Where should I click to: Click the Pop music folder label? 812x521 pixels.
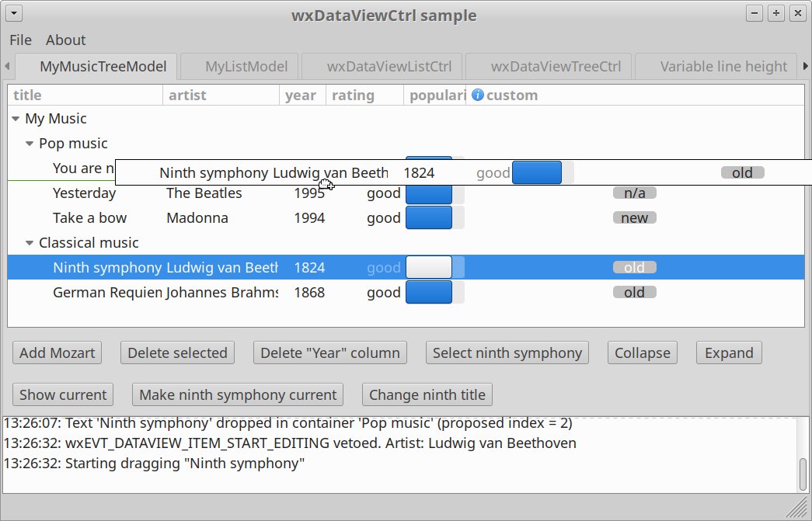coord(74,144)
